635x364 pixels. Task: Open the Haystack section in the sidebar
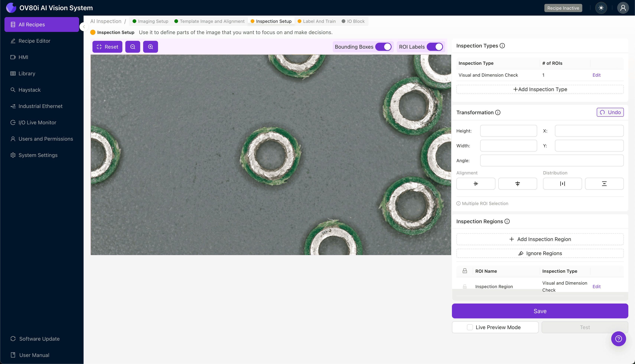pyautogui.click(x=29, y=90)
